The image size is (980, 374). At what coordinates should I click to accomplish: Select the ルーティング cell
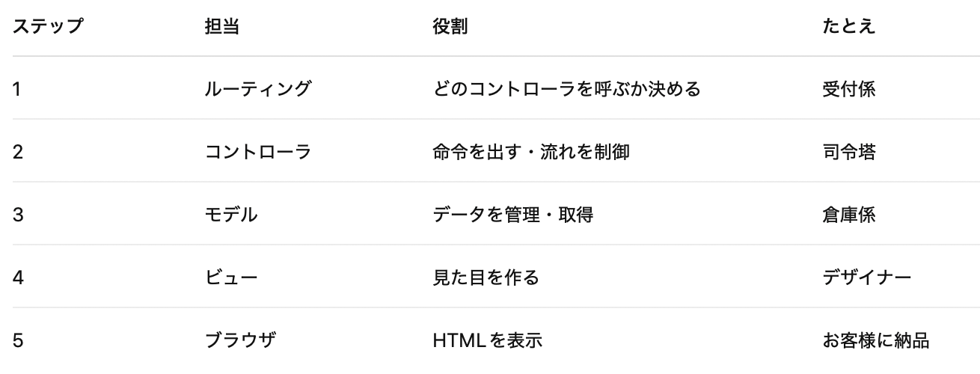click(257, 90)
